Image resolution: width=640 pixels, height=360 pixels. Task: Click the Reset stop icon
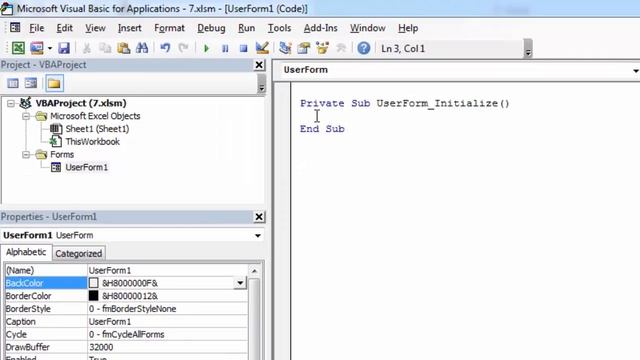click(x=243, y=49)
